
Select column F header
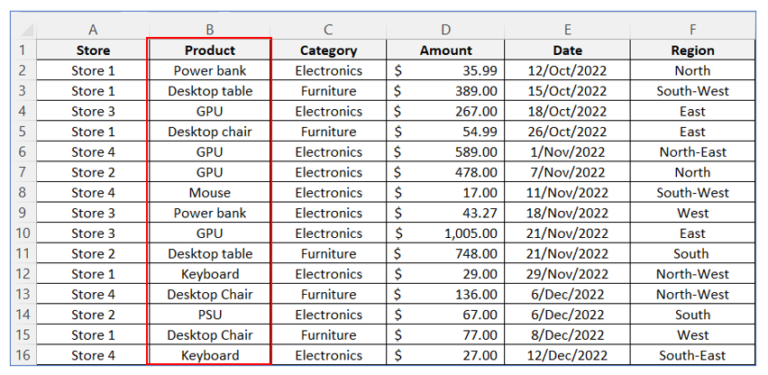(693, 29)
